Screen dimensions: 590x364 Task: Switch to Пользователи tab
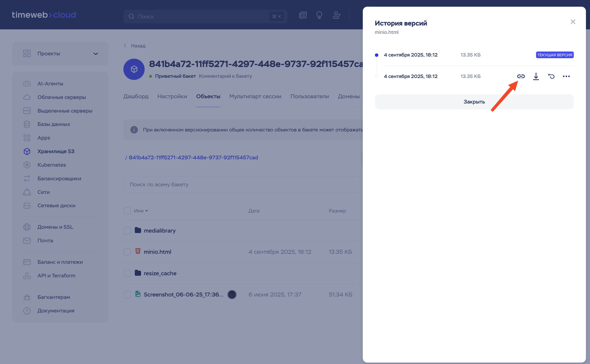click(x=310, y=97)
